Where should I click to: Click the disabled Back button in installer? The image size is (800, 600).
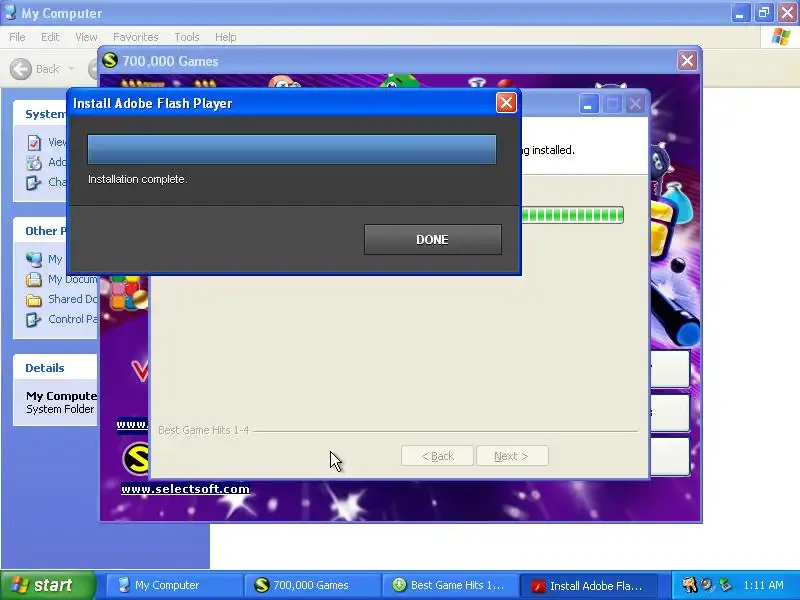point(437,456)
